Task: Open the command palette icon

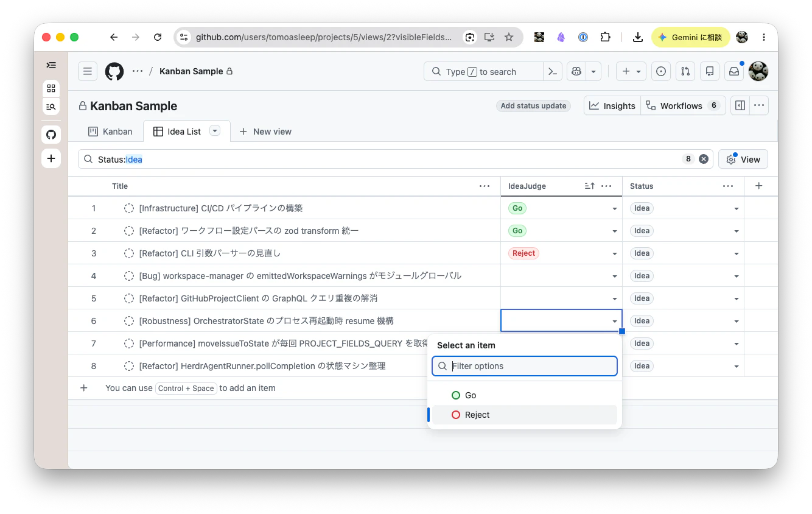Action: (552, 71)
